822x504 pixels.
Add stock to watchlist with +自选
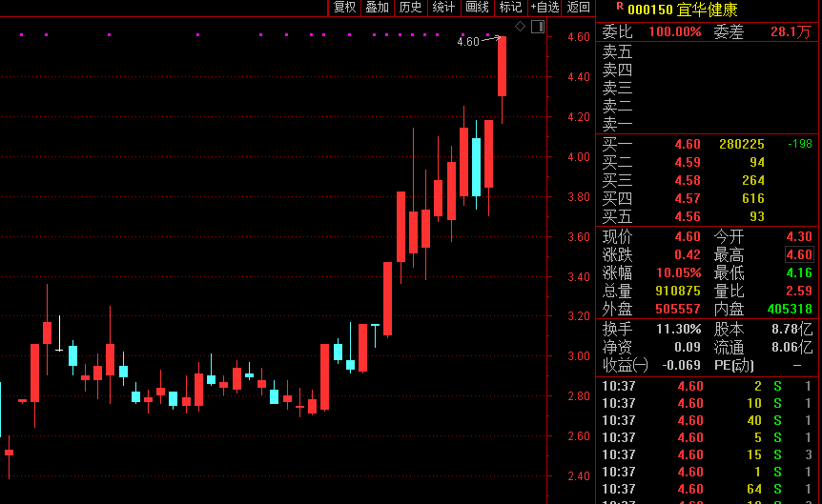tap(545, 8)
